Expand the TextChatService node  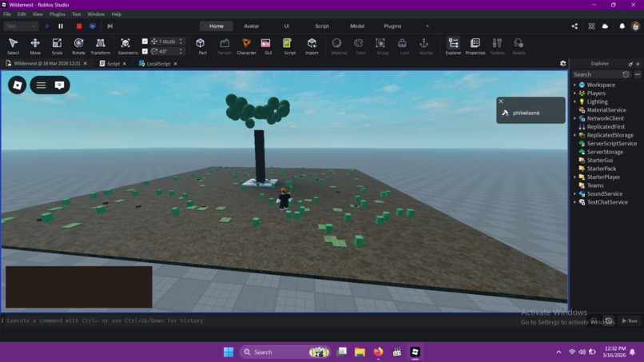(x=574, y=202)
